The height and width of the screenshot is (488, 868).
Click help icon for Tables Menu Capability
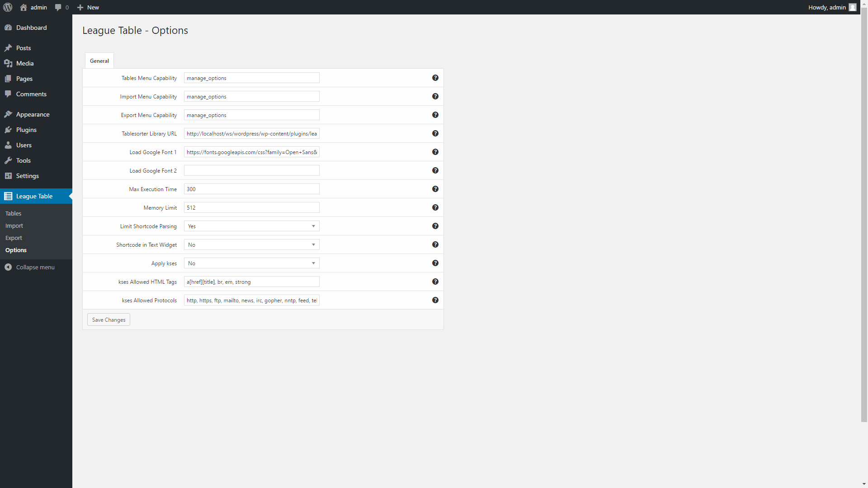coord(435,78)
